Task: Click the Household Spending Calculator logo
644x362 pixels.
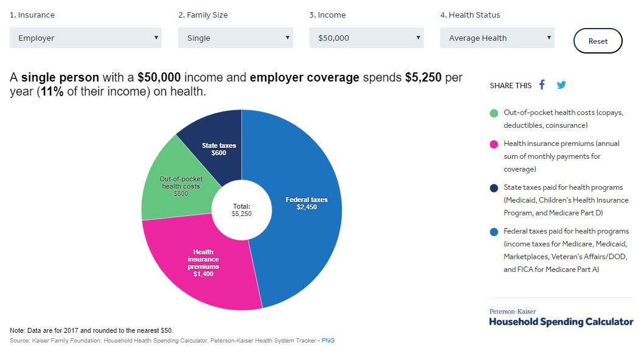Action: tap(561, 322)
